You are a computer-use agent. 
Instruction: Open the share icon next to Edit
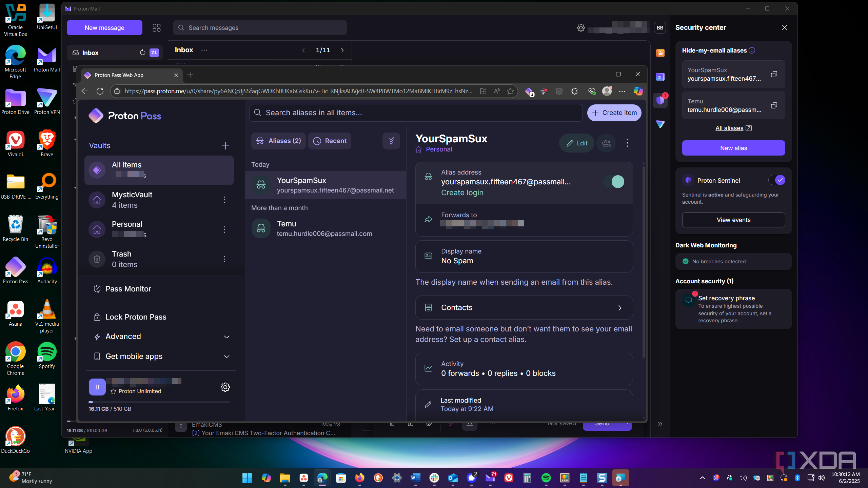[x=606, y=143]
